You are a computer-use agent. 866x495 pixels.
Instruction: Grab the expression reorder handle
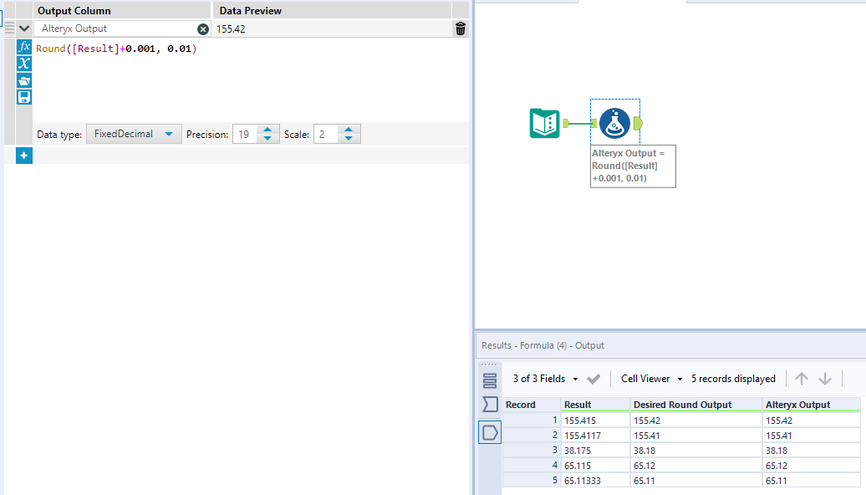[x=9, y=28]
